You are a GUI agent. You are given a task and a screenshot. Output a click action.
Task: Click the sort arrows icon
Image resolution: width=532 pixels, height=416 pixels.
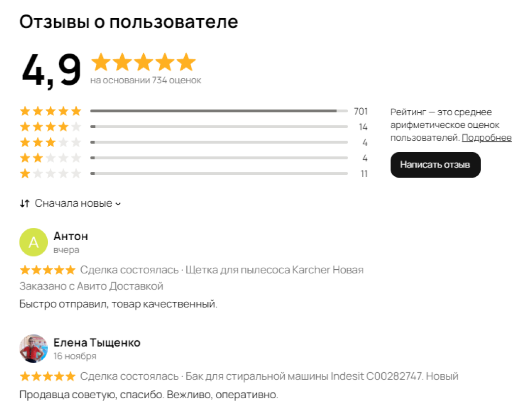[25, 203]
